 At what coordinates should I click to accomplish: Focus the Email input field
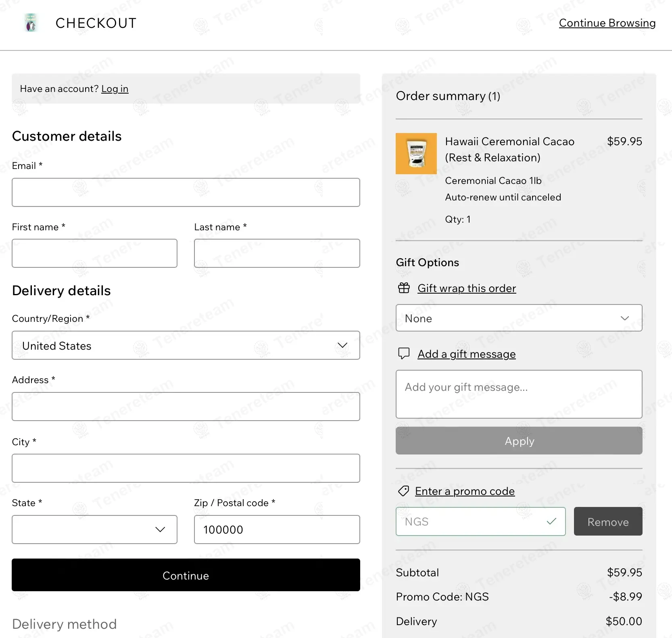tap(186, 192)
